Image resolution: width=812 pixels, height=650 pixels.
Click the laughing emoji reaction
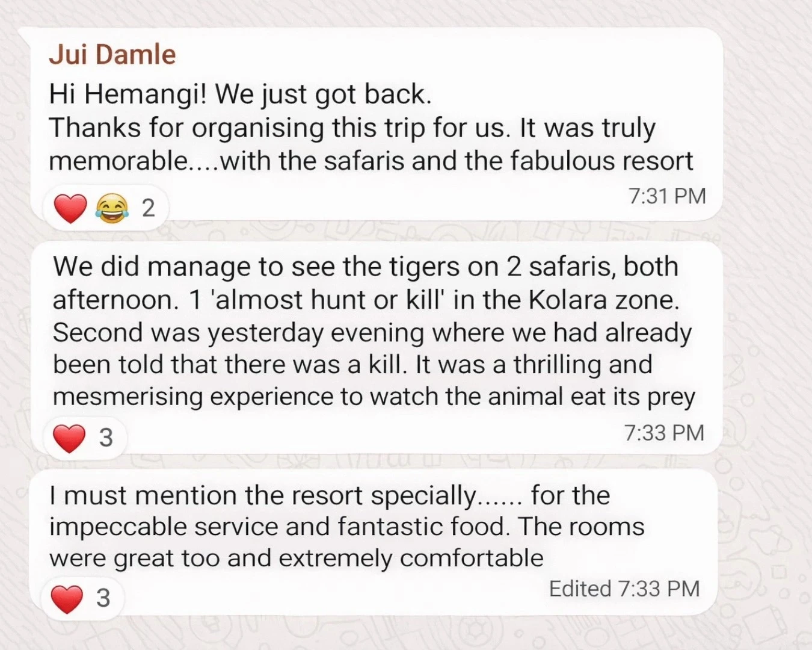coord(111,208)
